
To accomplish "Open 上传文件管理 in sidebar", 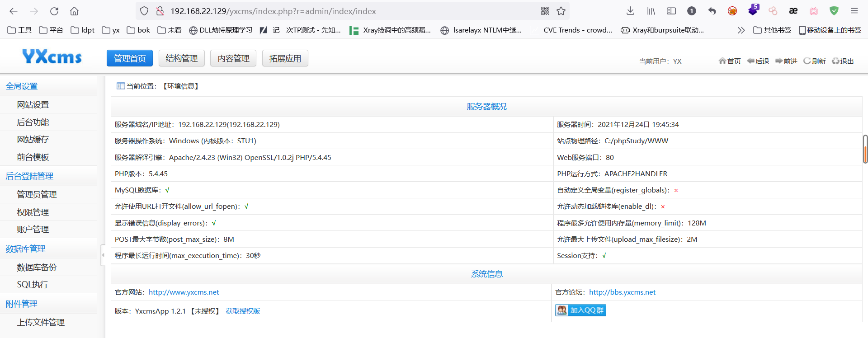I will click(41, 323).
